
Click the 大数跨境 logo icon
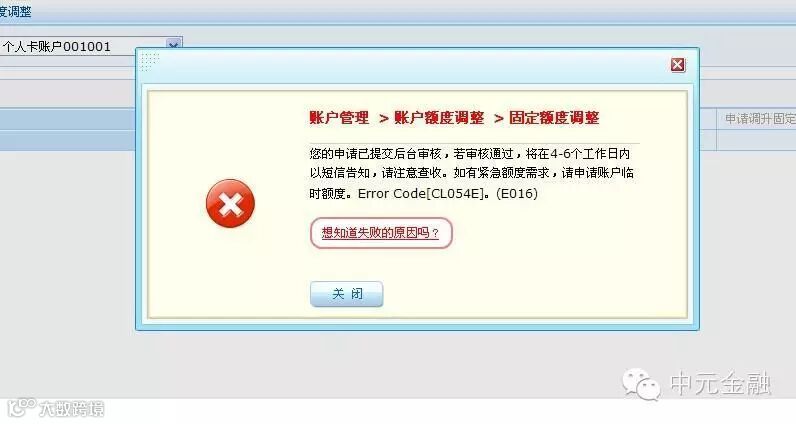[21, 408]
